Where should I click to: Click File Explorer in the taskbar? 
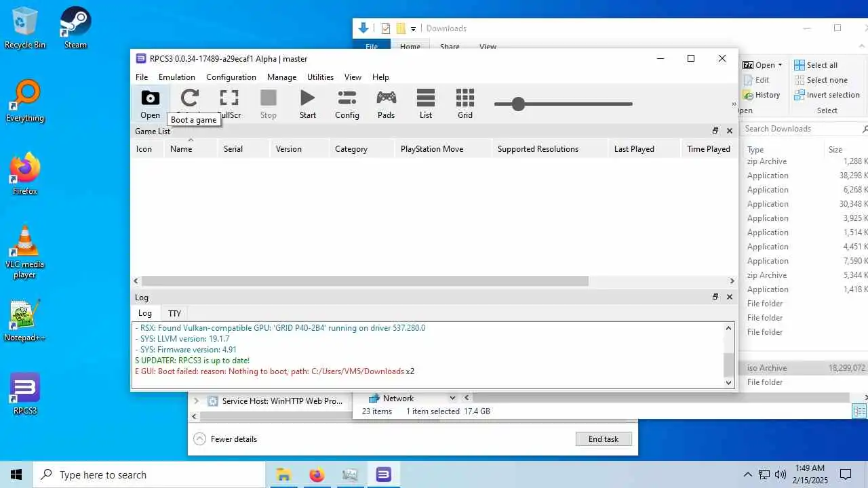(283, 474)
